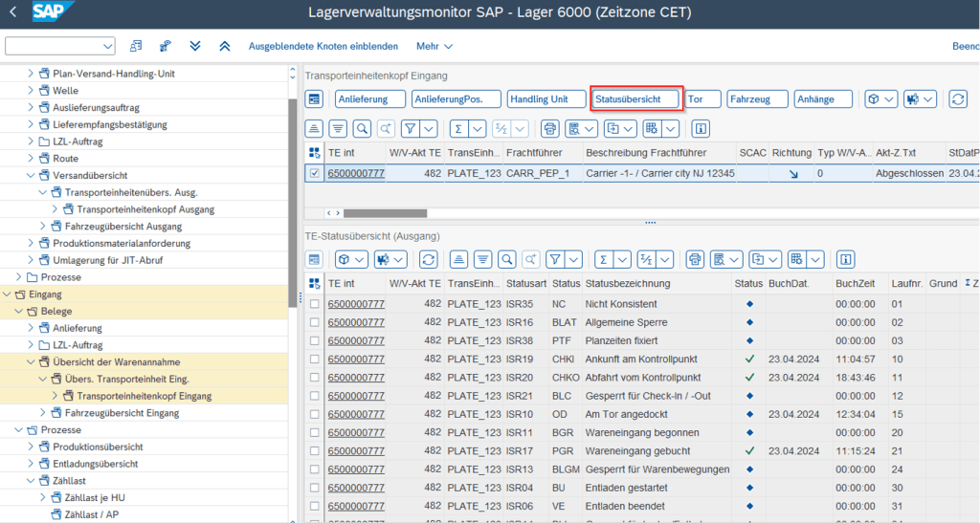Open TE 6500000777 link in upper table

[x=356, y=173]
